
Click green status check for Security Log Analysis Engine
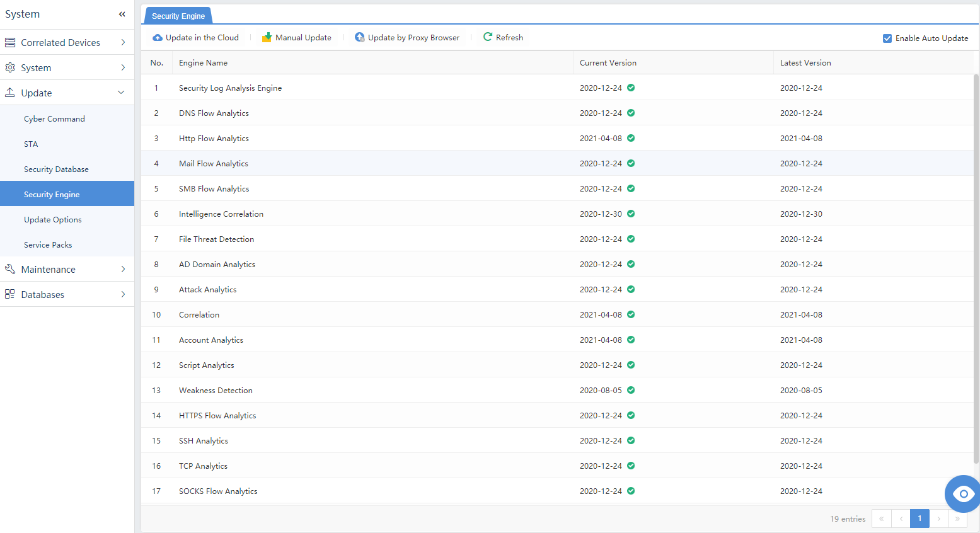631,88
